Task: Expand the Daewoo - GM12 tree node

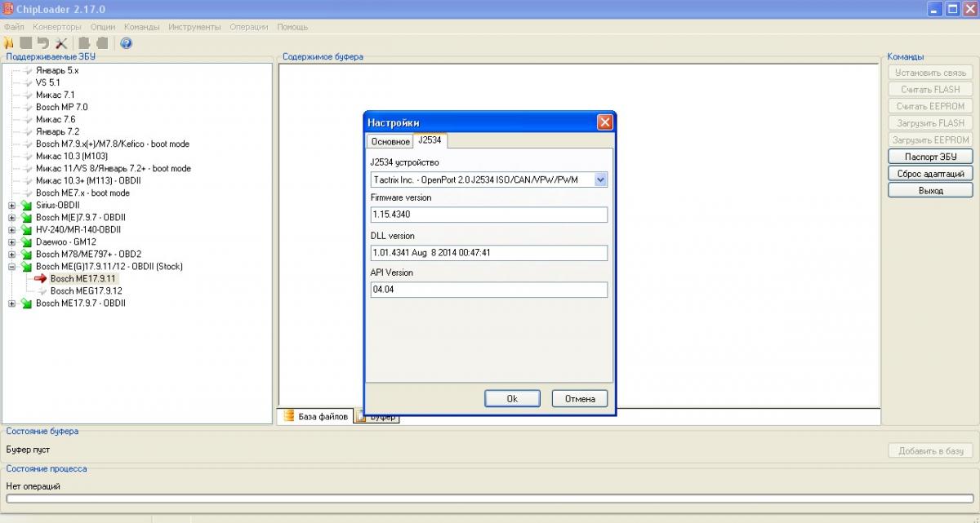Action: [12, 242]
